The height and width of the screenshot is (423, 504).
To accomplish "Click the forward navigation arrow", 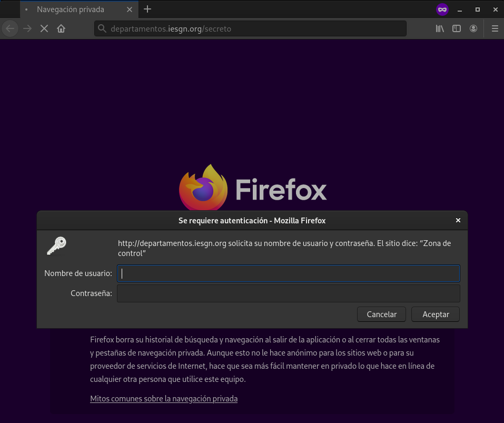I will [x=27, y=28].
